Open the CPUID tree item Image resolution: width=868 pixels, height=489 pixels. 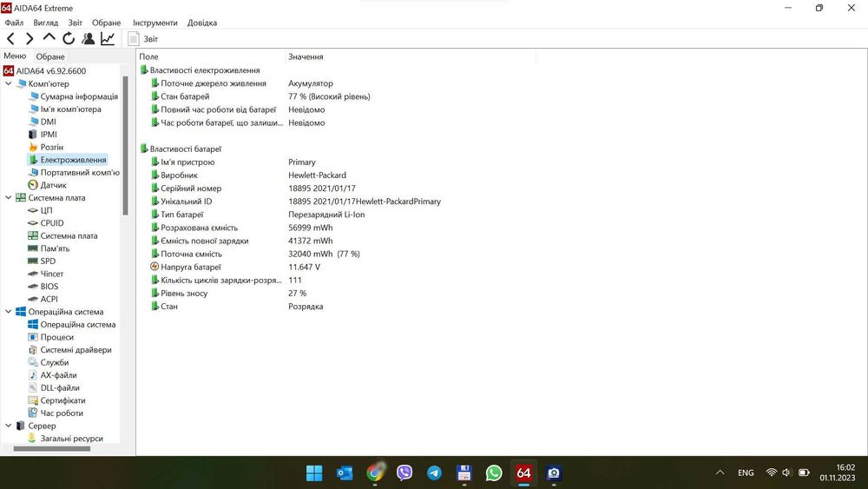pyautogui.click(x=46, y=222)
